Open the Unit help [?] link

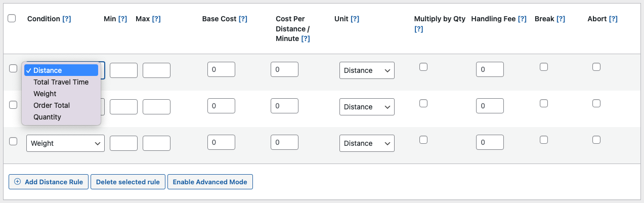pos(355,19)
